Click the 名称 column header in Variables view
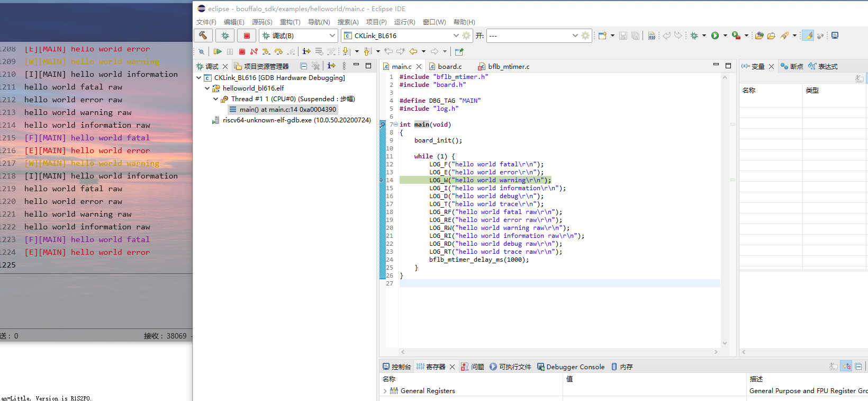This screenshot has width=868, height=401. point(771,91)
